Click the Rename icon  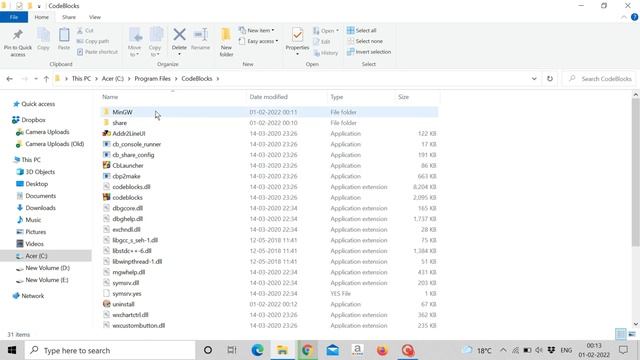click(x=200, y=35)
